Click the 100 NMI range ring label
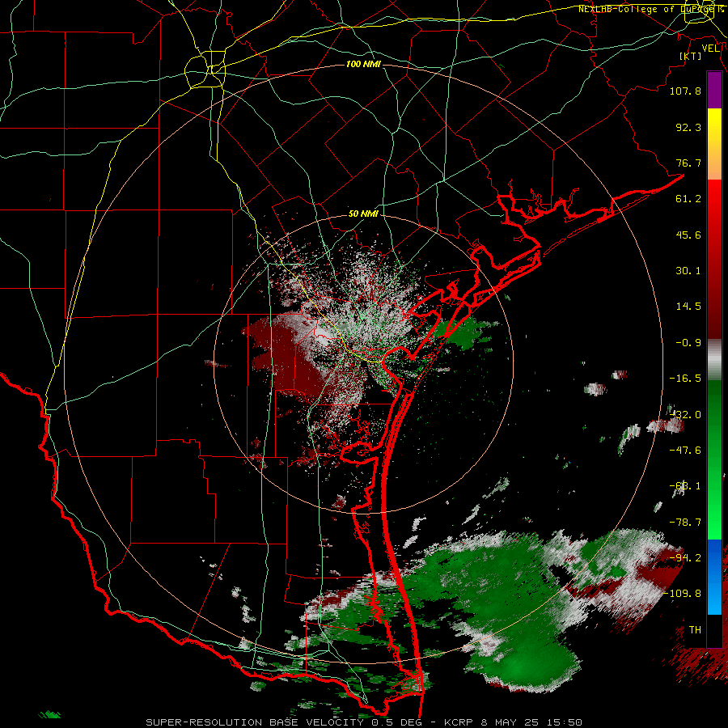 tap(363, 64)
